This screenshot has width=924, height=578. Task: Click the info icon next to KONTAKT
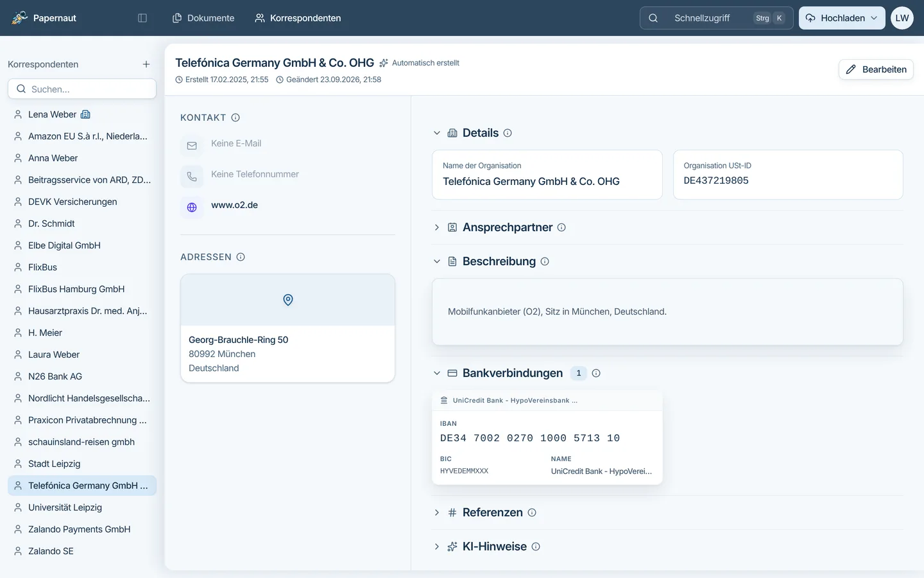235,118
